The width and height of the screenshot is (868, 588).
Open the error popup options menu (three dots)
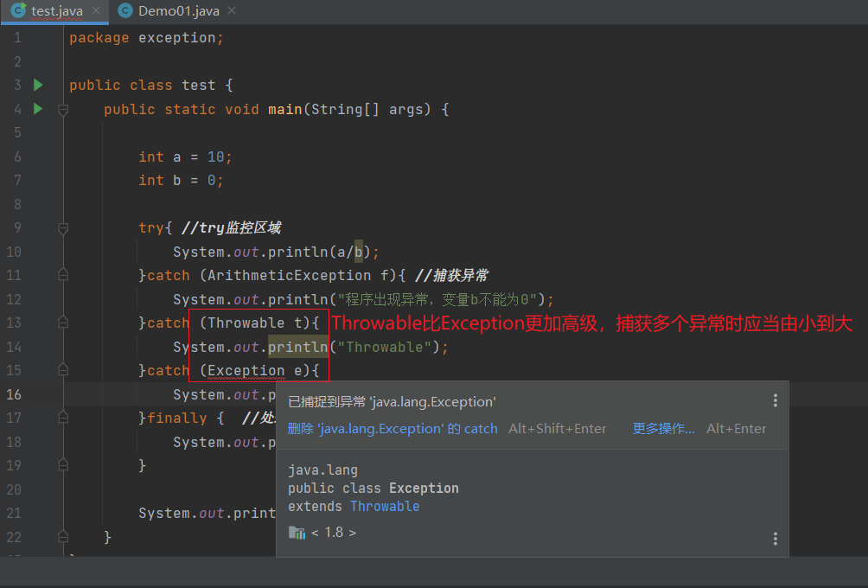775,400
